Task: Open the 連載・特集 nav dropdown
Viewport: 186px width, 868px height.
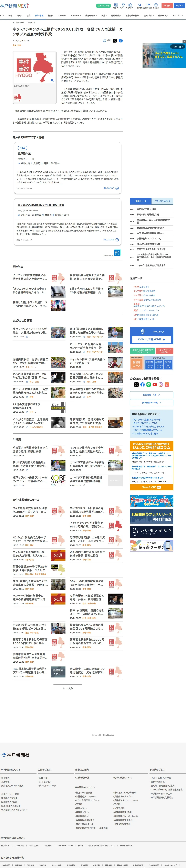Action: [116, 15]
